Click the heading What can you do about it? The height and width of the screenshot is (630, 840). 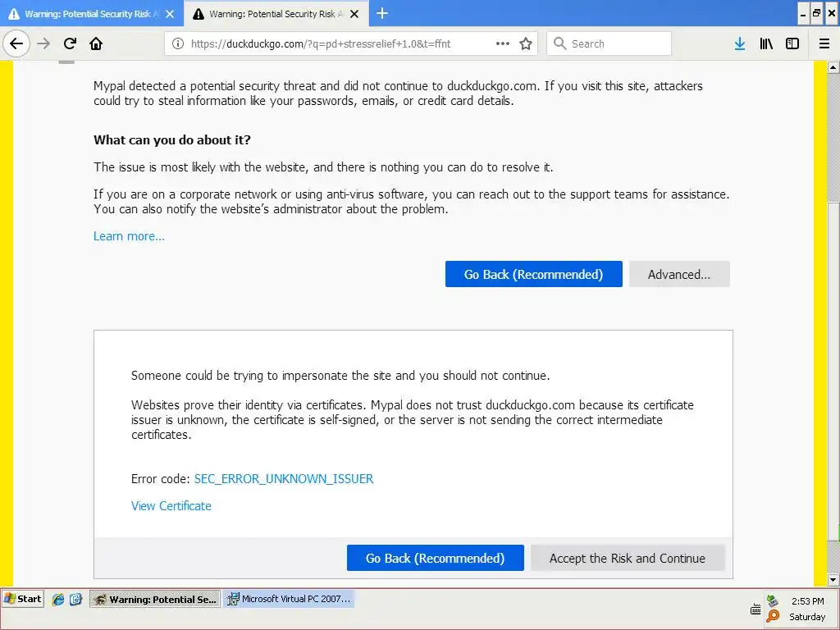point(172,139)
